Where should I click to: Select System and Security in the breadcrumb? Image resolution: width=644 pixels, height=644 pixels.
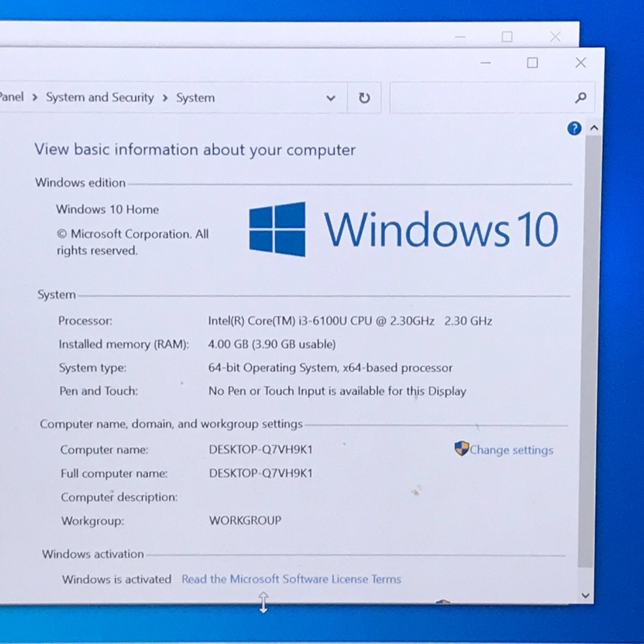coord(100,98)
